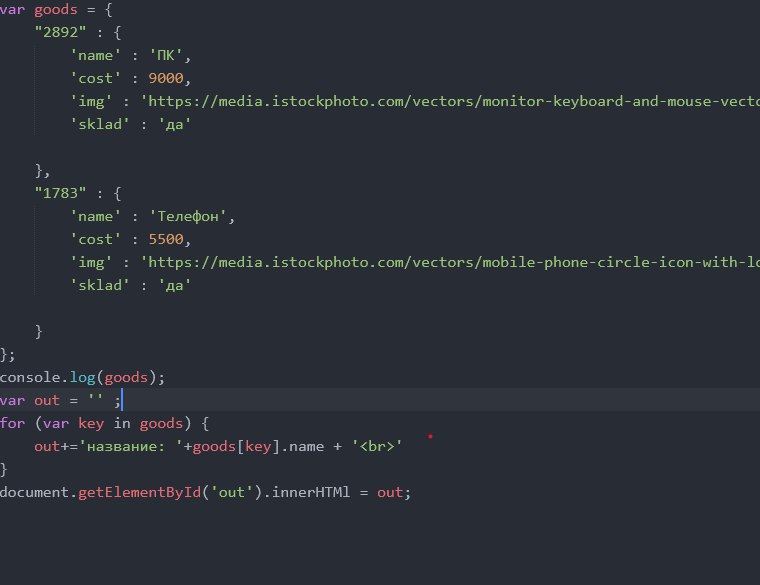Click the 'name' key in the 1783 object
Screen dimensions: 760x585
pyautogui.click(x=95, y=216)
